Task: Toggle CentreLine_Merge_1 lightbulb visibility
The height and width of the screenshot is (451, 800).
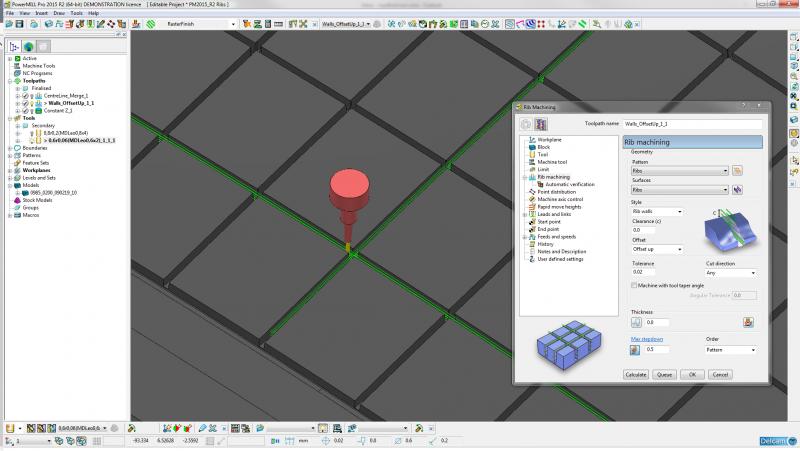Action: [32, 96]
